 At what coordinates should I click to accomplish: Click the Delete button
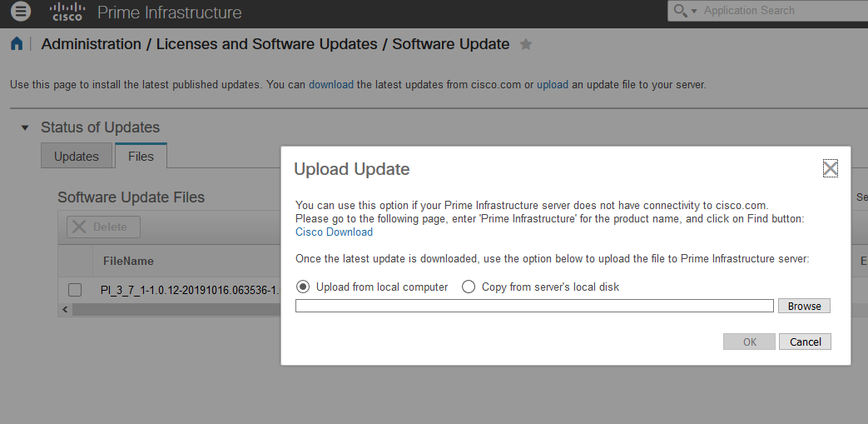(103, 227)
